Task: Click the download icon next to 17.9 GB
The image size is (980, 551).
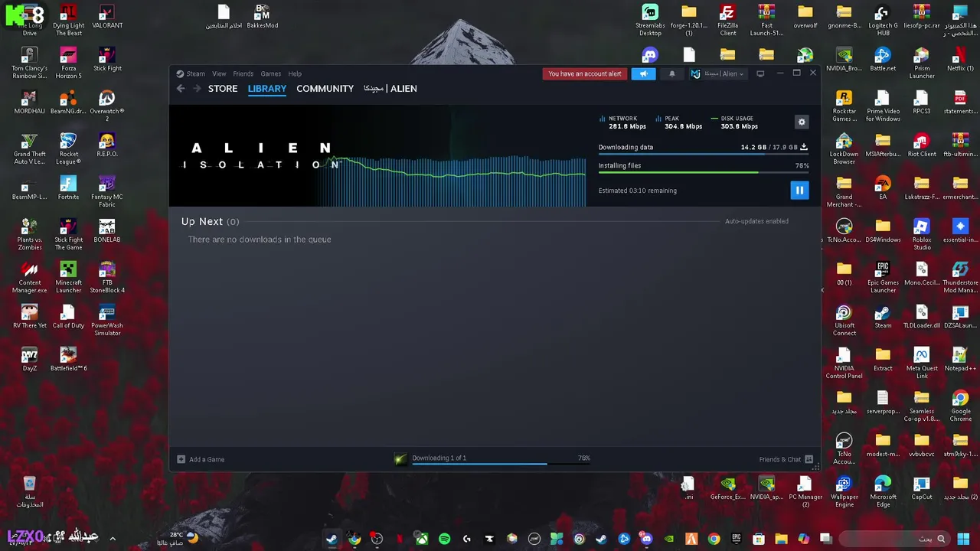Action: click(x=803, y=147)
